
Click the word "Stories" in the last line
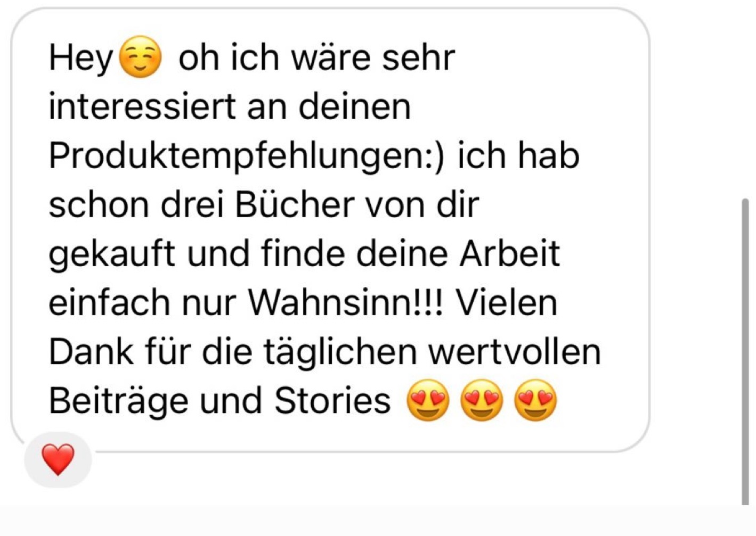pyautogui.click(x=332, y=400)
